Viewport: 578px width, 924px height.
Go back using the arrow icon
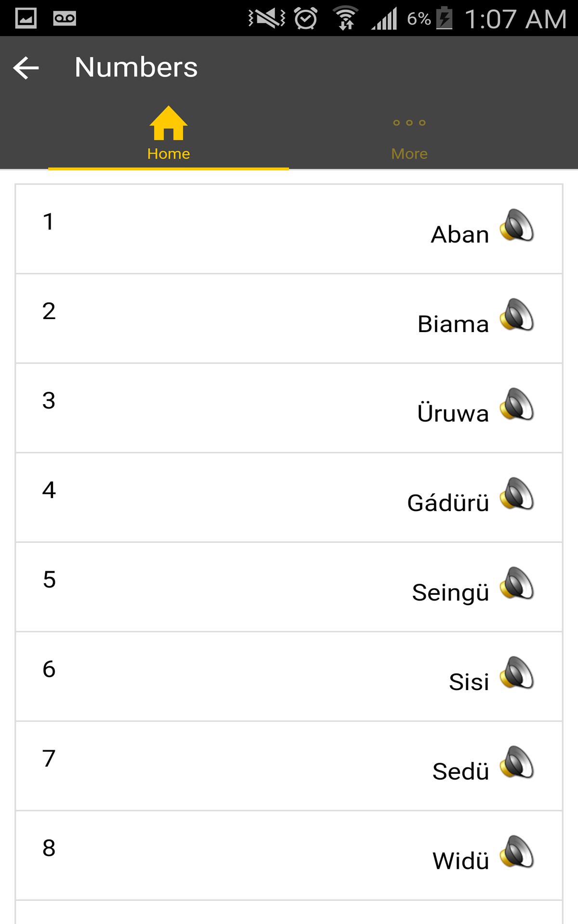click(x=26, y=67)
